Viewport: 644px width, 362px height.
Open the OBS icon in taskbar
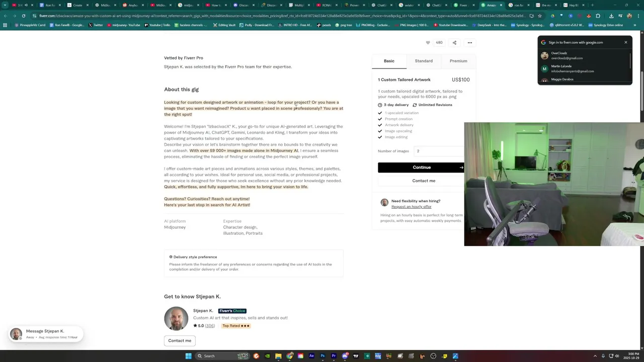(433, 356)
